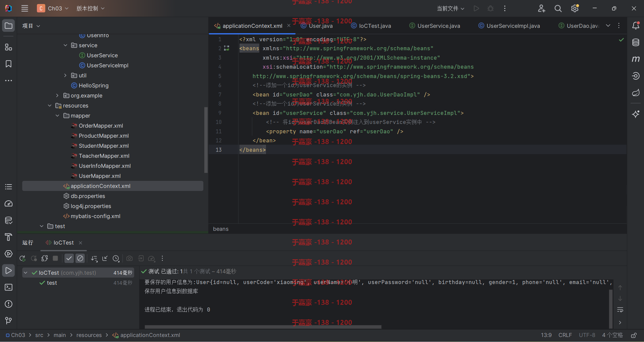Open the Notifications bell icon
The height and width of the screenshot is (342, 644).
[x=636, y=25]
